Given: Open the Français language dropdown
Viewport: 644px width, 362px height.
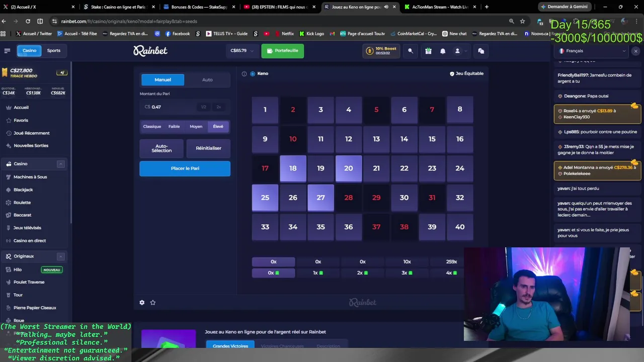Looking at the screenshot, I should pos(592,51).
